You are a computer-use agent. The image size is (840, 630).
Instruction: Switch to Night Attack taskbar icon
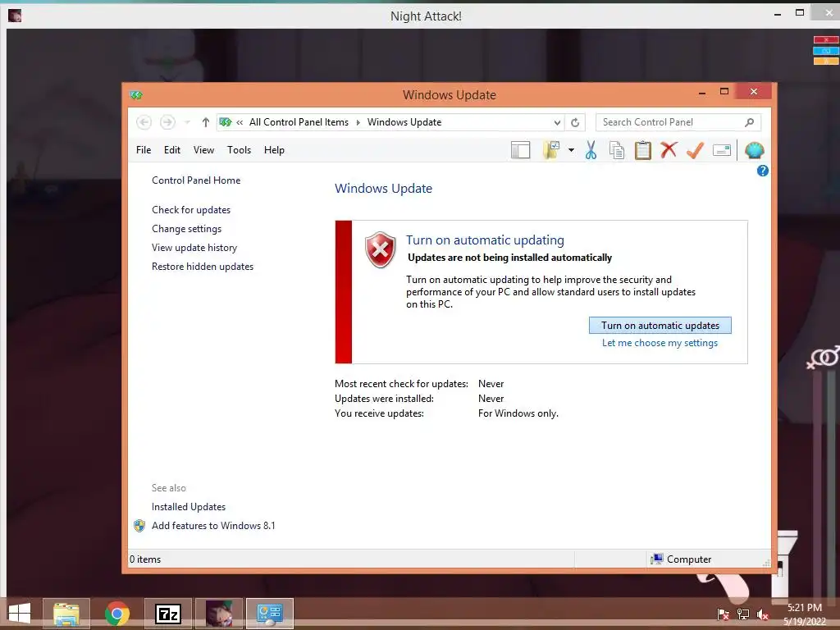[x=219, y=614]
